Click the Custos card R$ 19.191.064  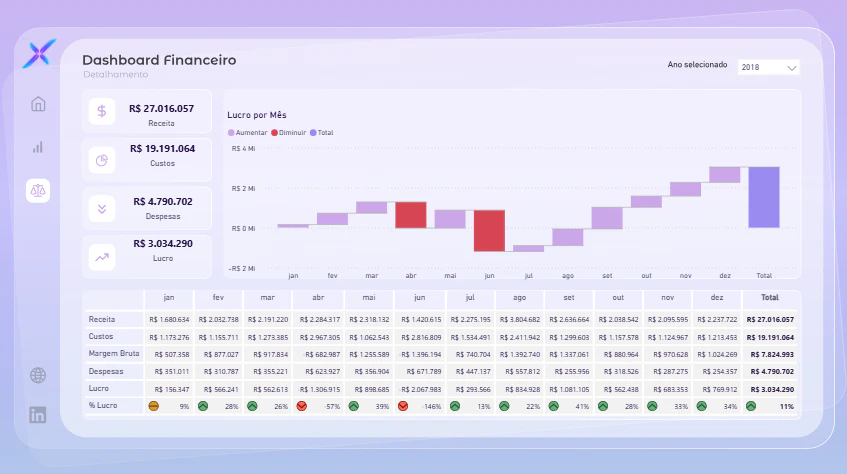click(147, 160)
